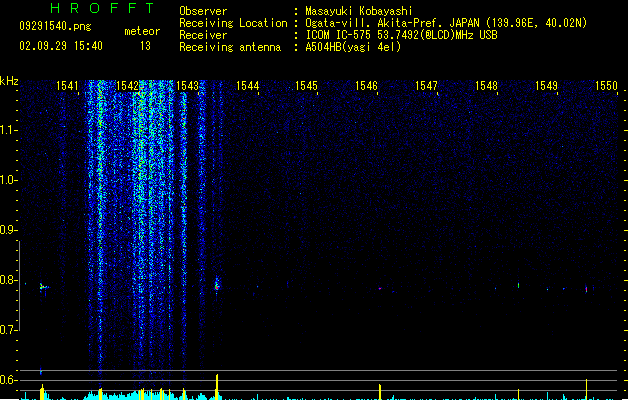Click the 0.6 kHz frequency label
This screenshot has width=629, height=400.
click(x=8, y=380)
